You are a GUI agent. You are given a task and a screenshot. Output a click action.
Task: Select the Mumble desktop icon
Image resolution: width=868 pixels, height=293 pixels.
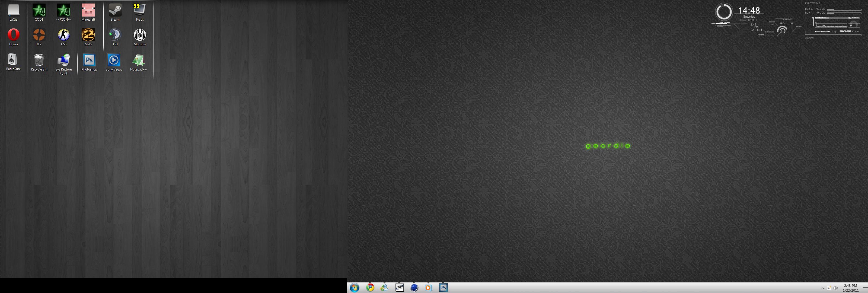pyautogui.click(x=140, y=37)
